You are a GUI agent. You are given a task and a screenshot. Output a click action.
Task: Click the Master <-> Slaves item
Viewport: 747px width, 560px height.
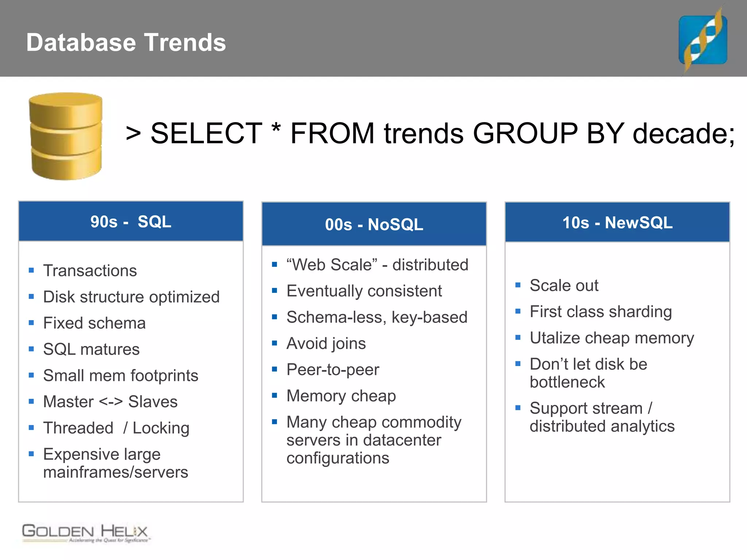110,402
